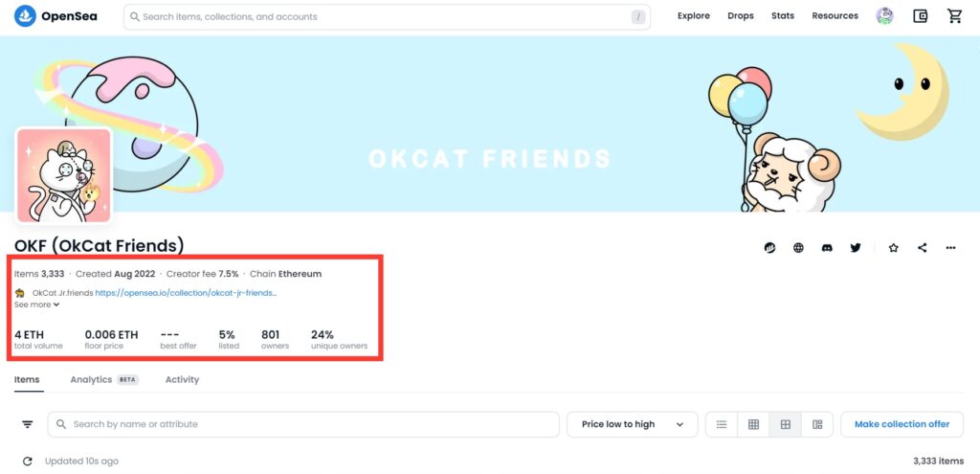
Task: Select the best offer stat
Action: [178, 339]
